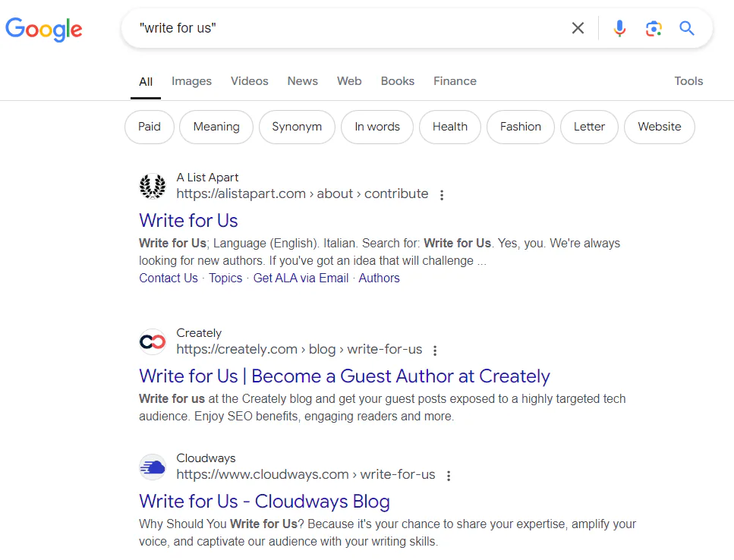Apply the Paid filter chip

click(150, 127)
